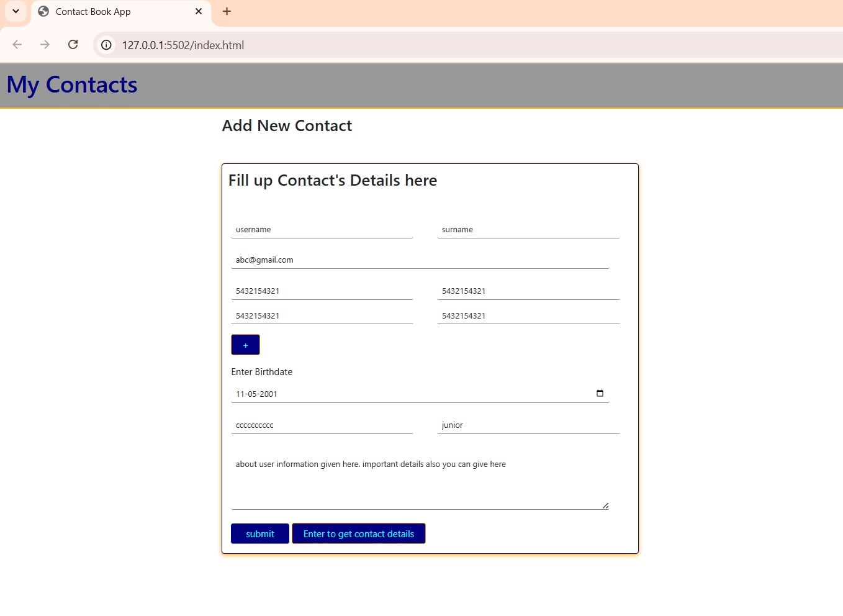Click the about user information textarea

[420, 479]
